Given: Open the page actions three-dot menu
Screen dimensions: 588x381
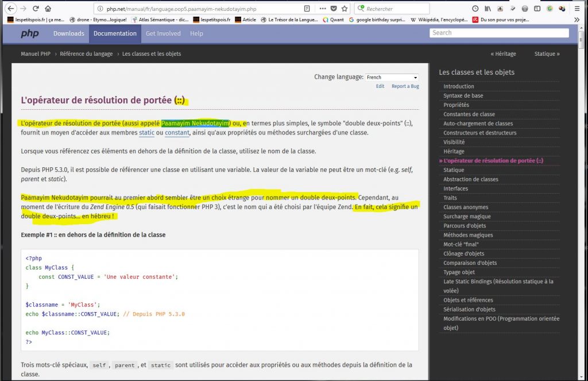Looking at the screenshot, I should pyautogui.click(x=322, y=9).
